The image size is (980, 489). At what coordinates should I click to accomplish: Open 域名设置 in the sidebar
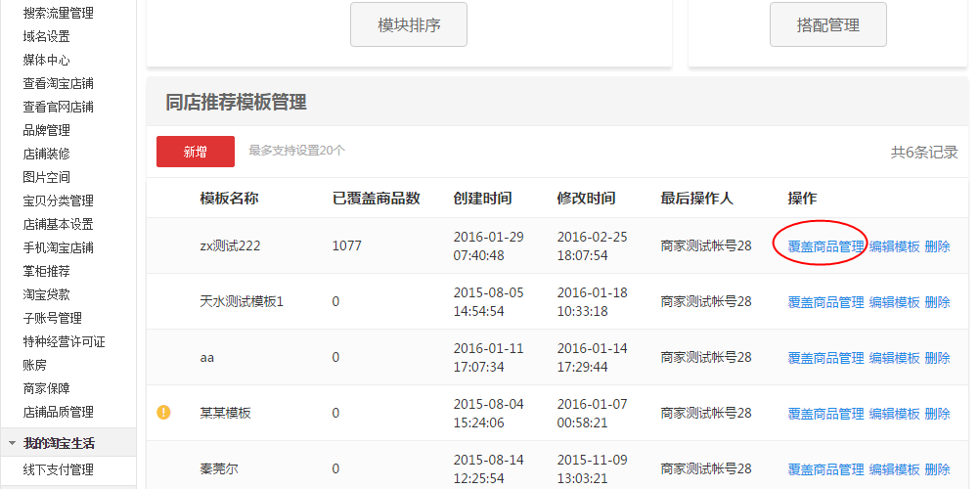(46, 36)
